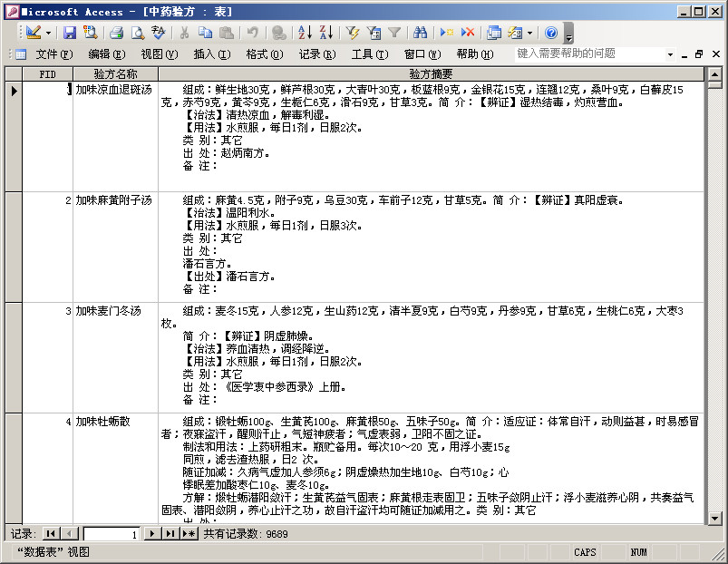This screenshot has height=564, width=728.
Task: Go to first record button
Action: click(51, 534)
